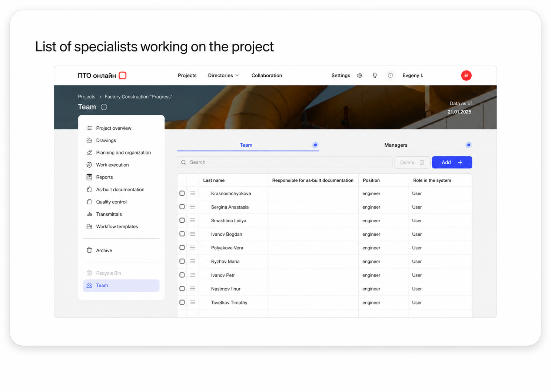The height and width of the screenshot is (392, 551).
Task: Open the Settings gear icon
Action: click(359, 76)
